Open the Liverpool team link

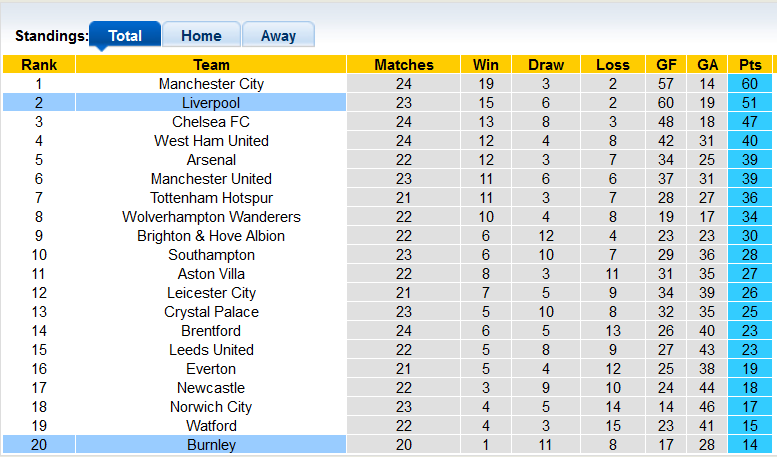211,103
